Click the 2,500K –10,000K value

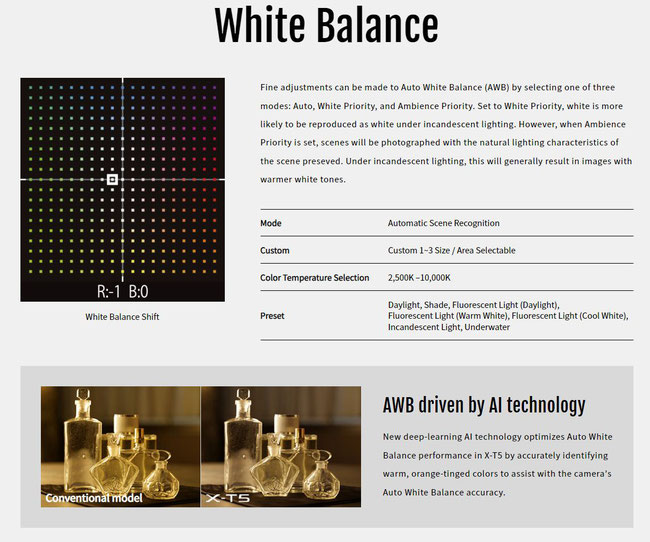click(419, 278)
